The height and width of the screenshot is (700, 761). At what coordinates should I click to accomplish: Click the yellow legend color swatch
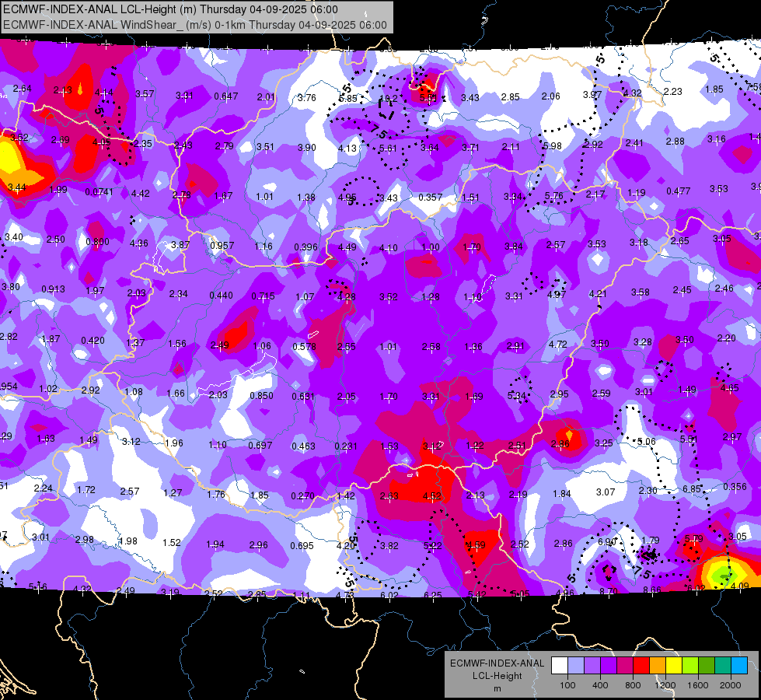pos(674,666)
